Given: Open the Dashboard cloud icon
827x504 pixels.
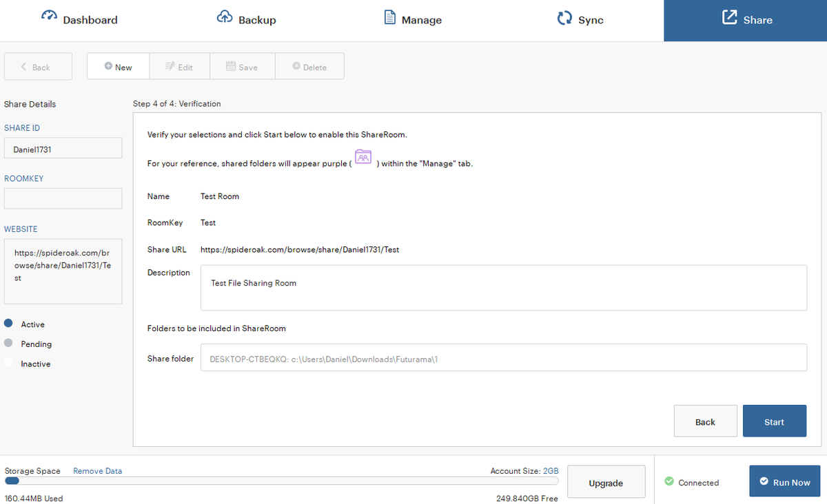Looking at the screenshot, I should (49, 14).
